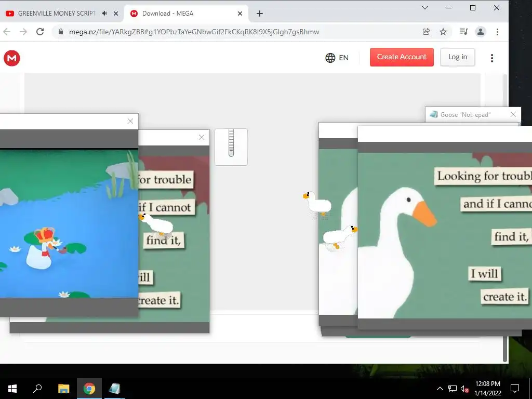Bookmark this page with star icon
Screen dimensions: 532x399
coord(443,32)
